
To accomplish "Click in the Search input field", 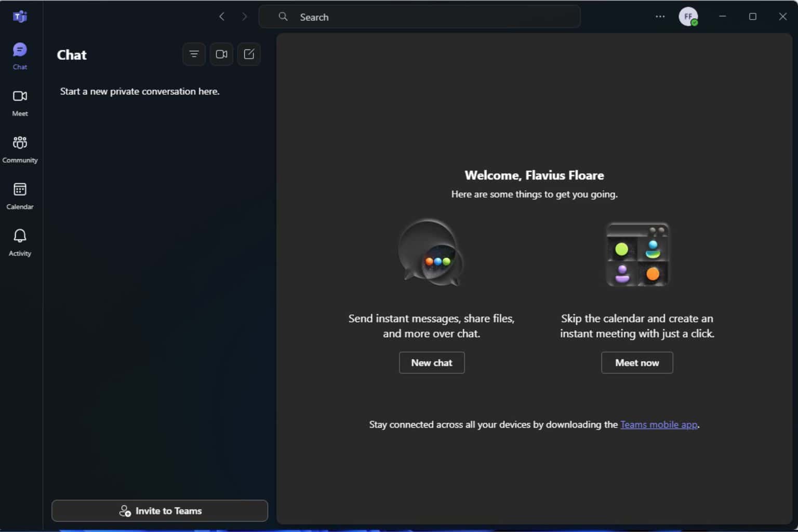I will coord(420,17).
